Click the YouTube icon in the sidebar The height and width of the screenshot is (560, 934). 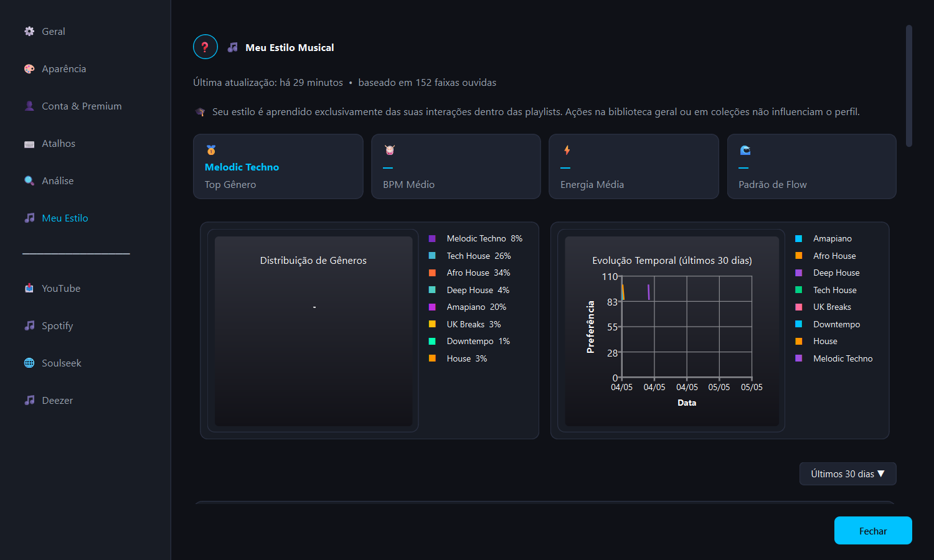(x=29, y=288)
